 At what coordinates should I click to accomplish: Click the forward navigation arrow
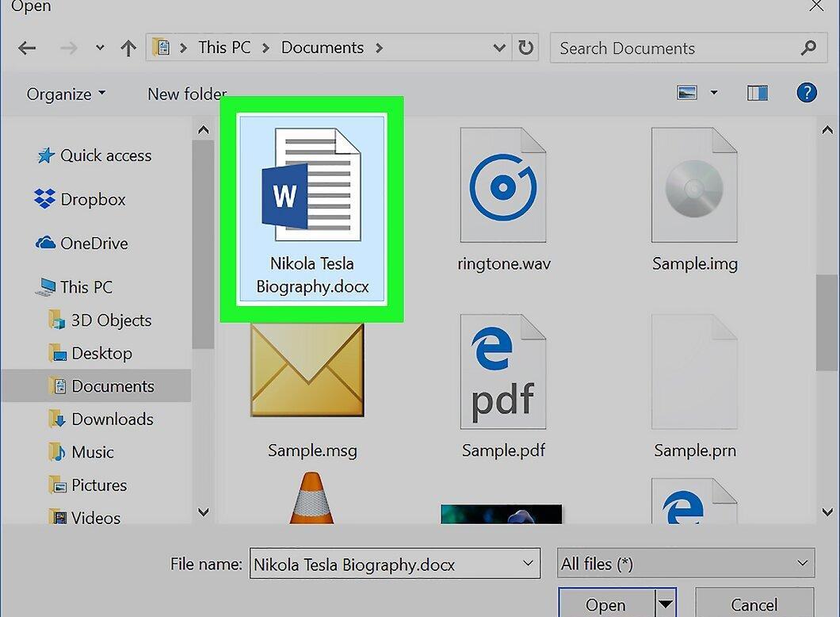point(69,48)
